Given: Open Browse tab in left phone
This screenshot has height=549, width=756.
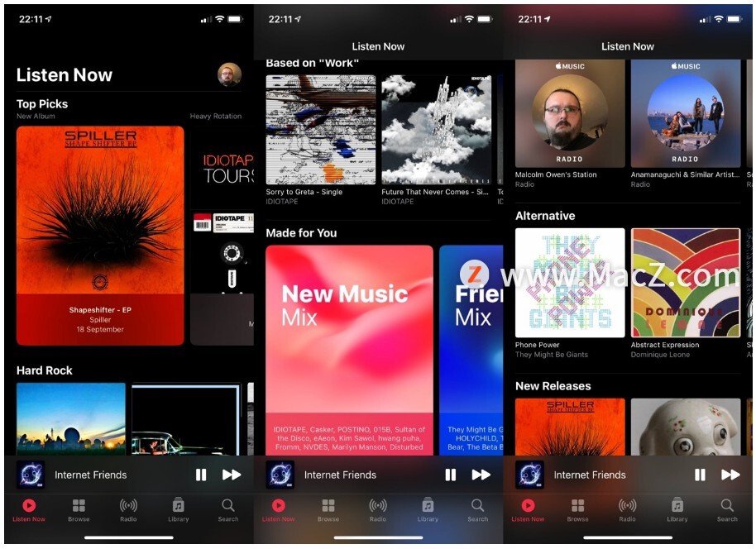Looking at the screenshot, I should (79, 510).
